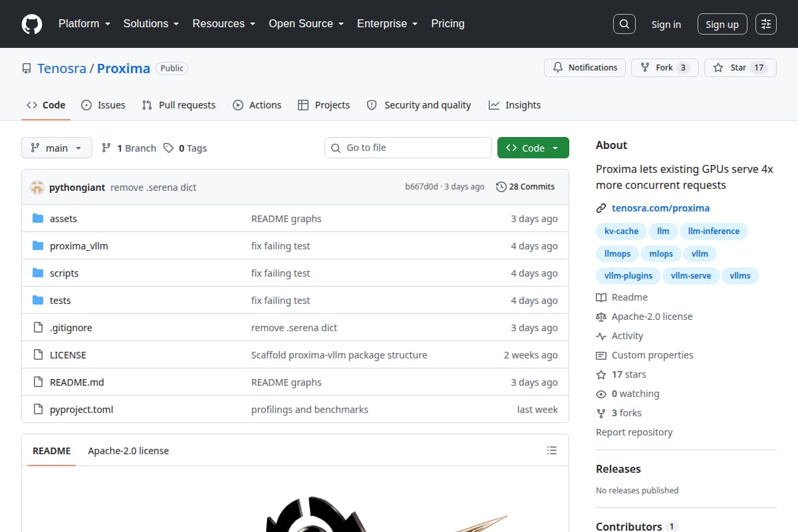Open the search magnifier button

point(624,24)
